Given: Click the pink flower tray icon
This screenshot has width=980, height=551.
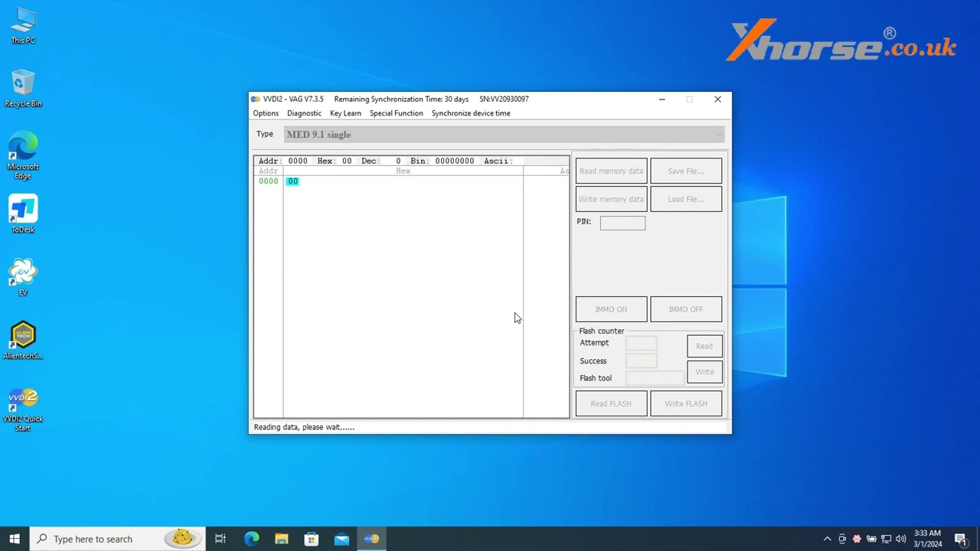Looking at the screenshot, I should click(857, 539).
